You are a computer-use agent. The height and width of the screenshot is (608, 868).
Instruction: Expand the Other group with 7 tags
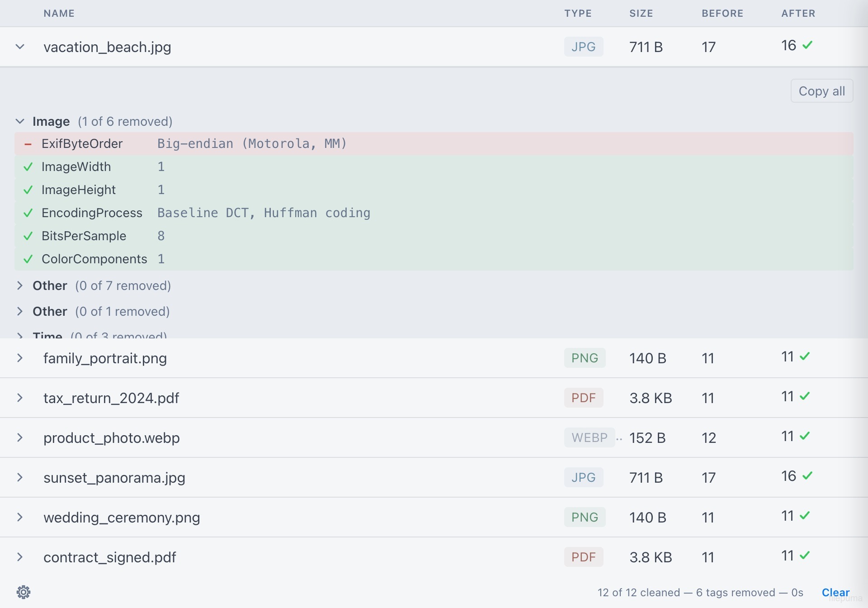[x=20, y=285]
